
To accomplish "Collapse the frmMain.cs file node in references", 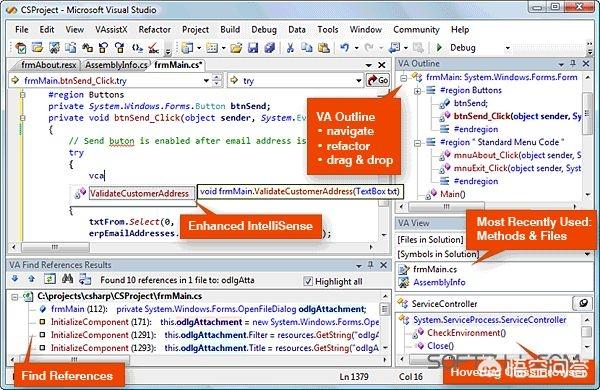I will coord(15,297).
